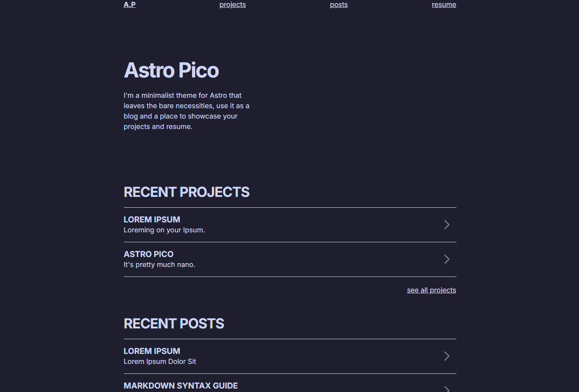Click the chevron arrow beside Lorem Ipsum Dolor Sit
Image resolution: width=579 pixels, height=392 pixels.
tap(447, 356)
